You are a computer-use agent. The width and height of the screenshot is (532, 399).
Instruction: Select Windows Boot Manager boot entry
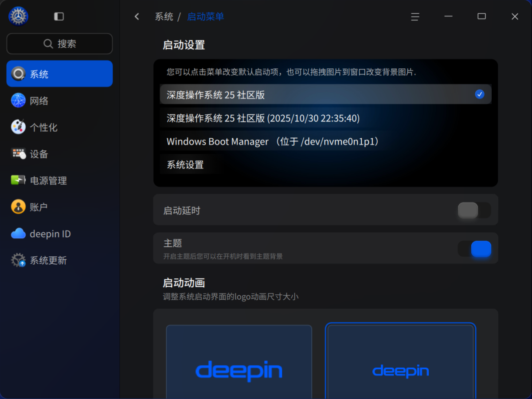[325, 141]
